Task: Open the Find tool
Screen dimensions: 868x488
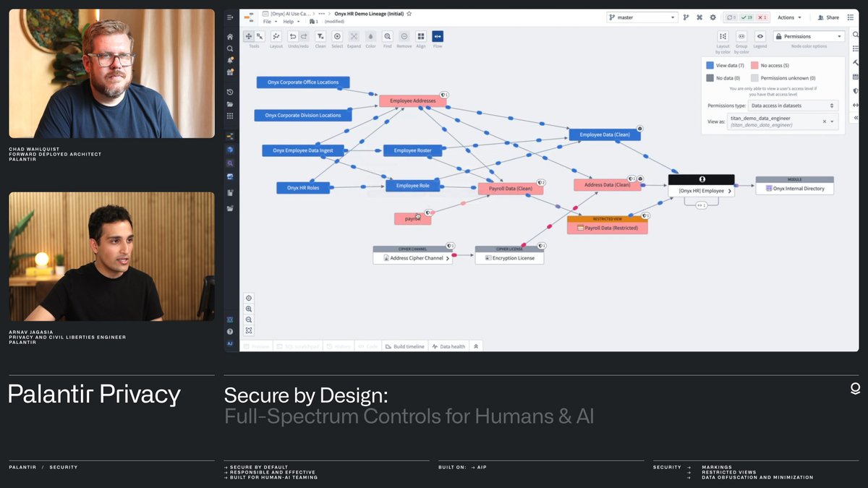Action: tap(388, 36)
